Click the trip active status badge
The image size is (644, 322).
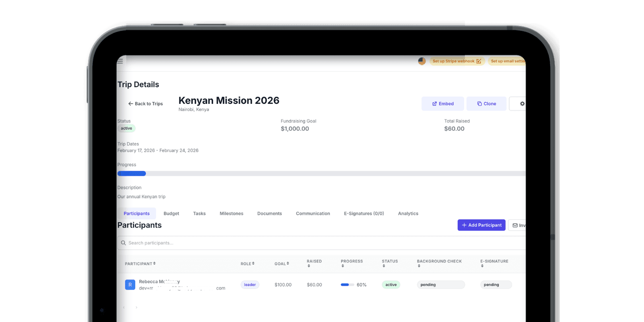[x=126, y=128]
